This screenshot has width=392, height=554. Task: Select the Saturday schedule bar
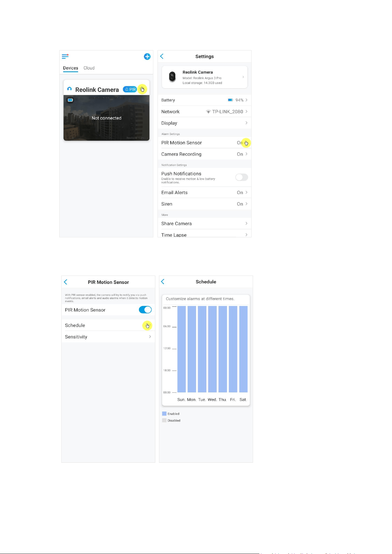click(x=243, y=349)
